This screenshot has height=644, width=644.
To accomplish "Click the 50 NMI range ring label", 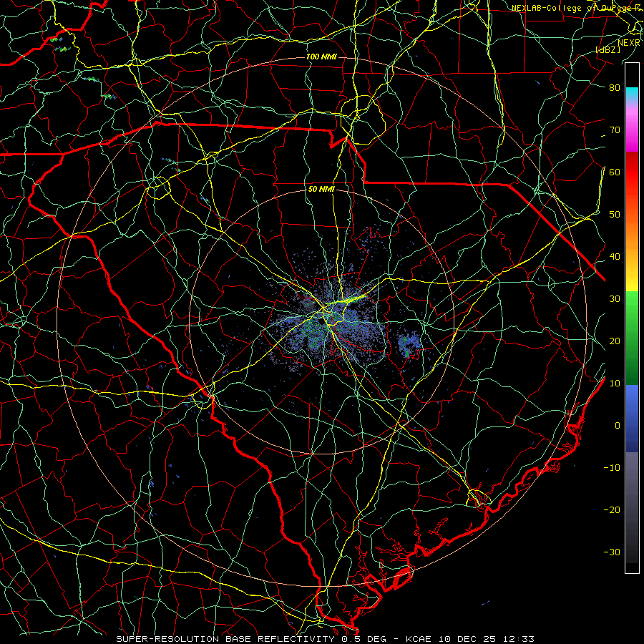I will click(x=321, y=190).
